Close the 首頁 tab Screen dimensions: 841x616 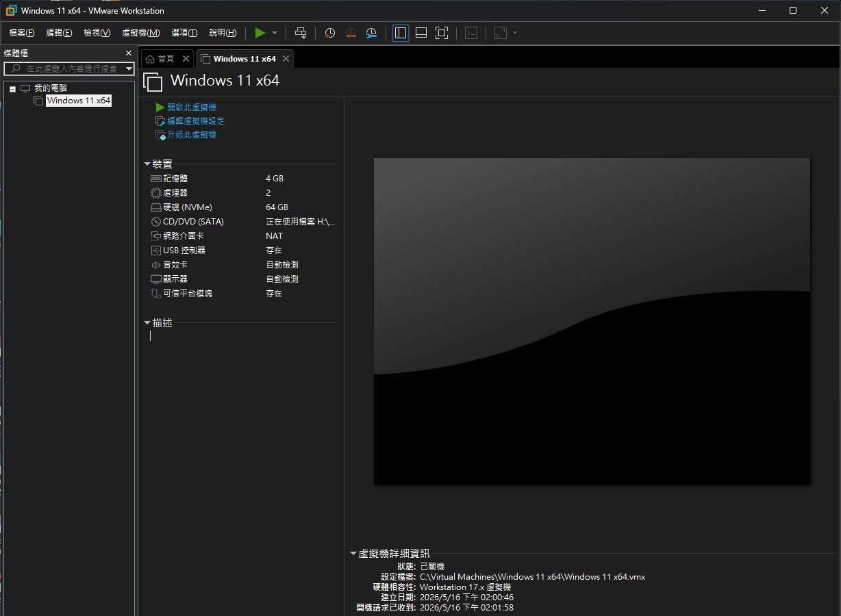(x=186, y=59)
